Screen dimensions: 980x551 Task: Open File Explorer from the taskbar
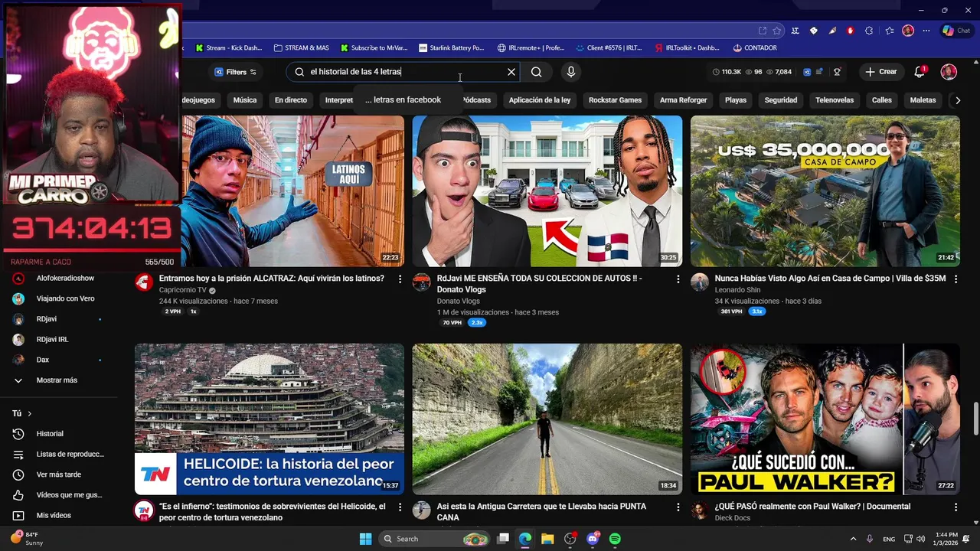coord(547,539)
